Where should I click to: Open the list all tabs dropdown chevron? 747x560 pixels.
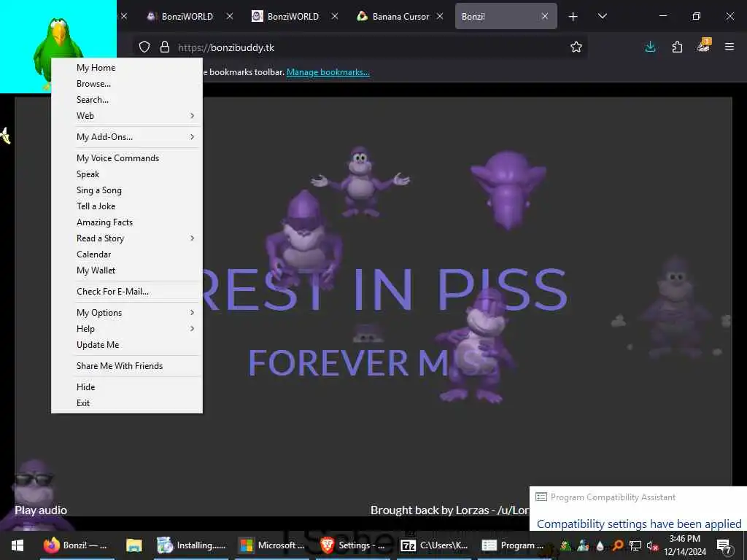click(x=602, y=16)
